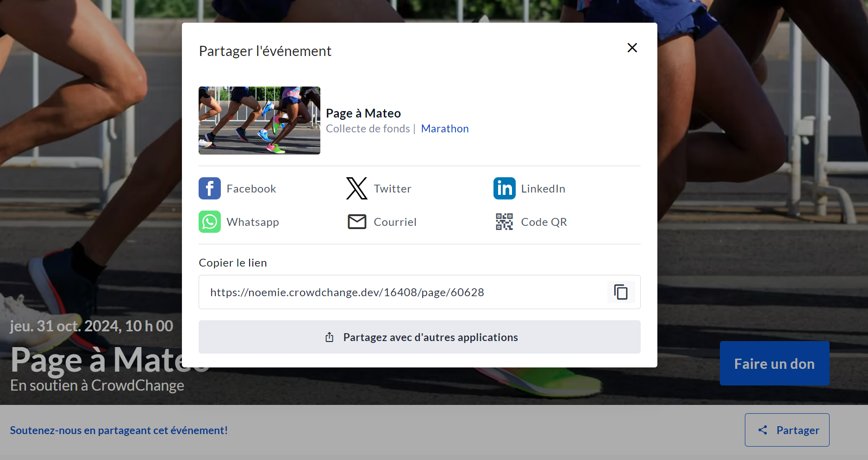
Task: Close the Partager l'événement dialog
Action: point(632,48)
